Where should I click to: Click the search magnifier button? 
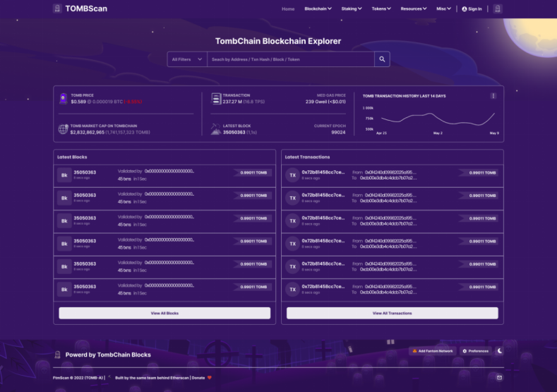tap(382, 59)
